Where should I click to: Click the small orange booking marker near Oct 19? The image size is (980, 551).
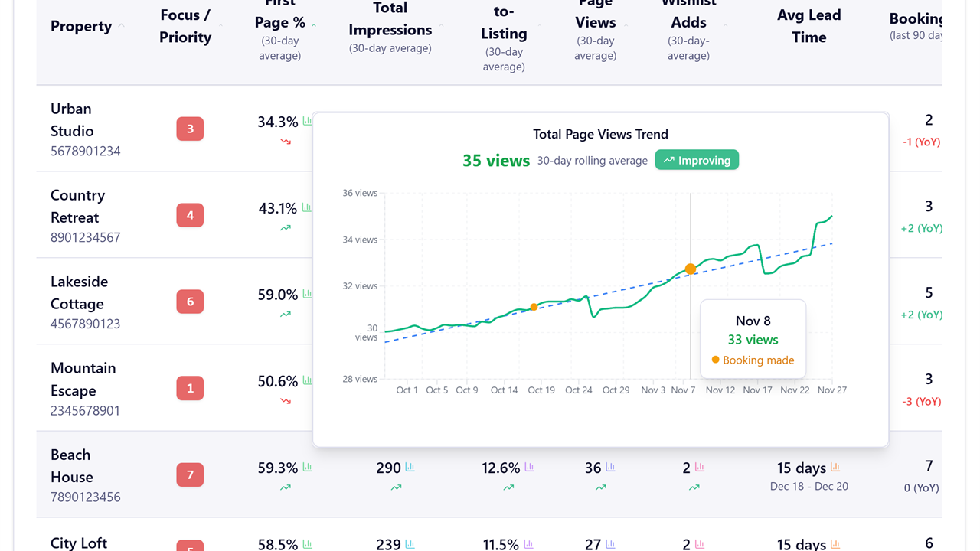(534, 307)
